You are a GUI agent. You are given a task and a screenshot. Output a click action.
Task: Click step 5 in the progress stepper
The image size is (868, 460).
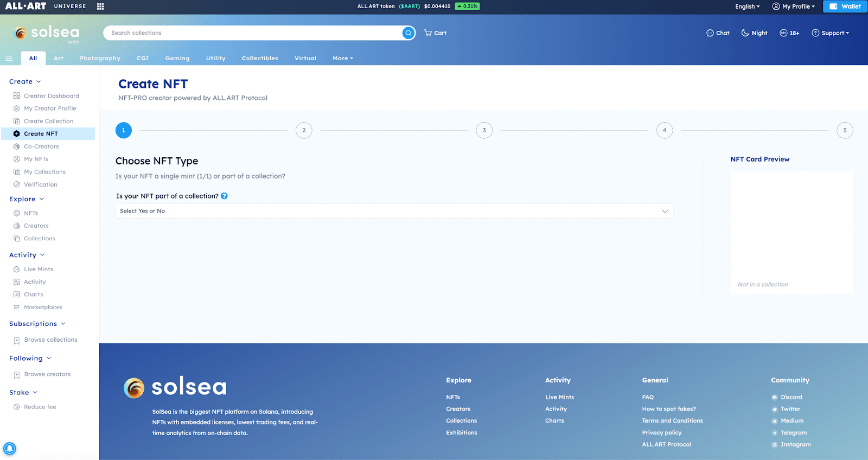845,130
